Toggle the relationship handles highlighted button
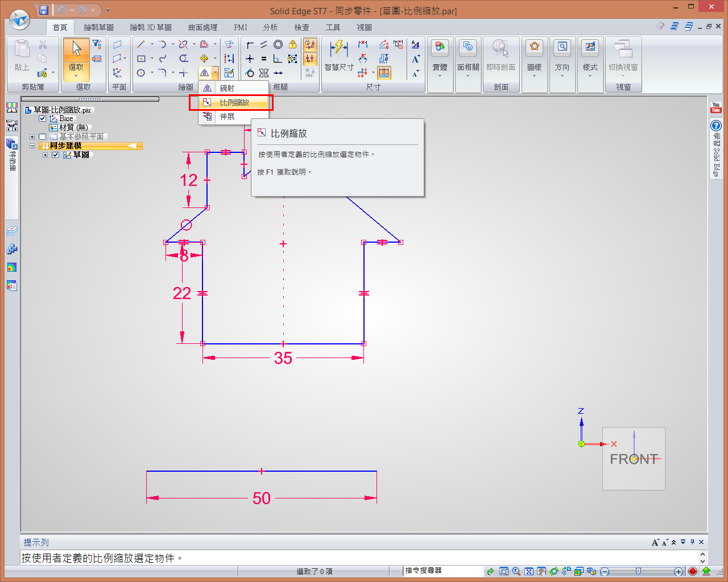The image size is (728, 582). tap(310, 59)
